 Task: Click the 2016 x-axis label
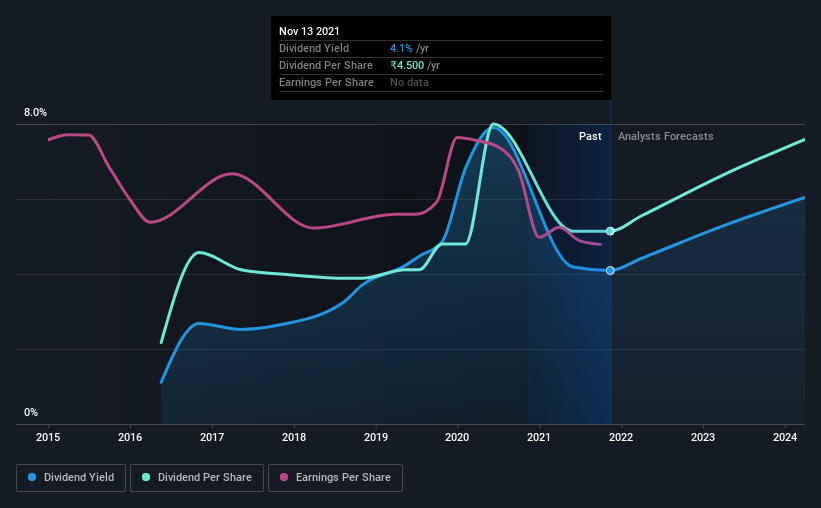[x=130, y=437]
